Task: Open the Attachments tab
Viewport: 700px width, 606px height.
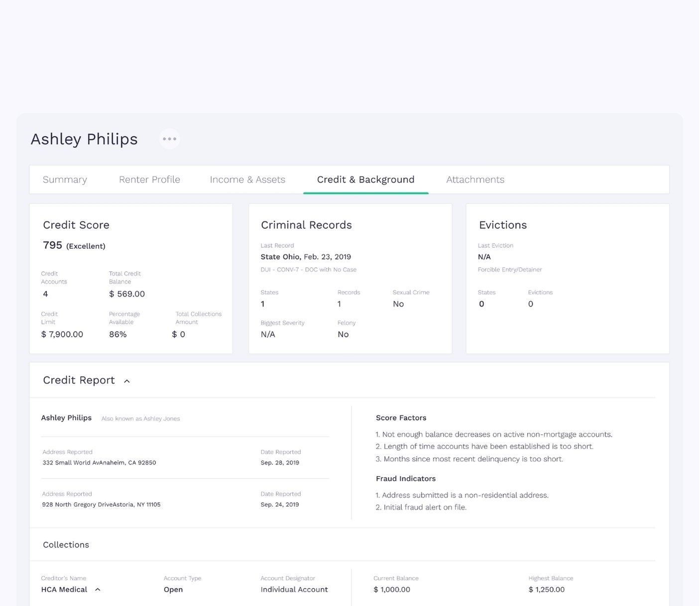Action: pos(475,180)
